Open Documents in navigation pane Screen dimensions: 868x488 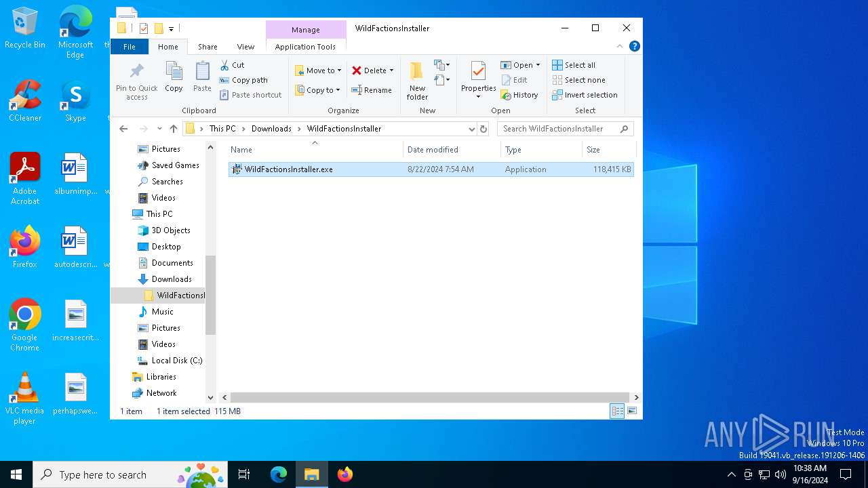click(x=172, y=263)
